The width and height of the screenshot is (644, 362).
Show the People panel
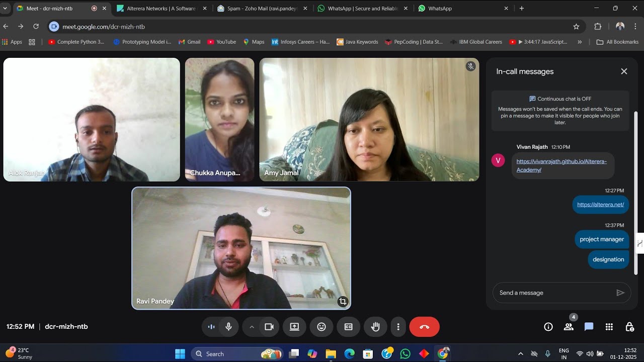coord(569,327)
